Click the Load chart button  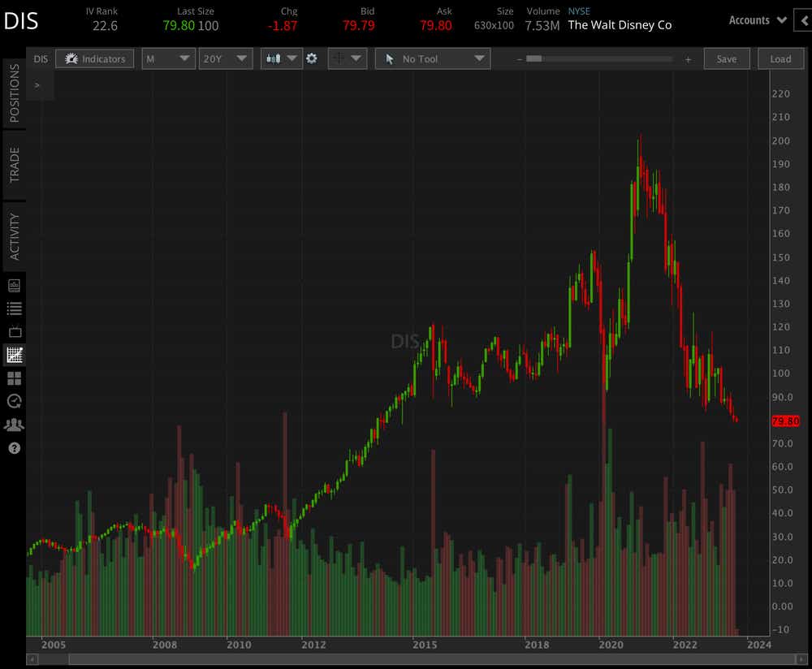tap(780, 59)
